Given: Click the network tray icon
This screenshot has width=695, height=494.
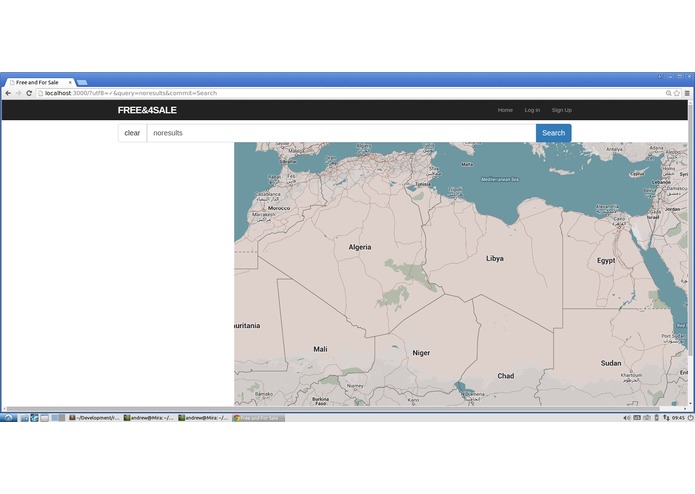Looking at the screenshot, I should pos(666,418).
